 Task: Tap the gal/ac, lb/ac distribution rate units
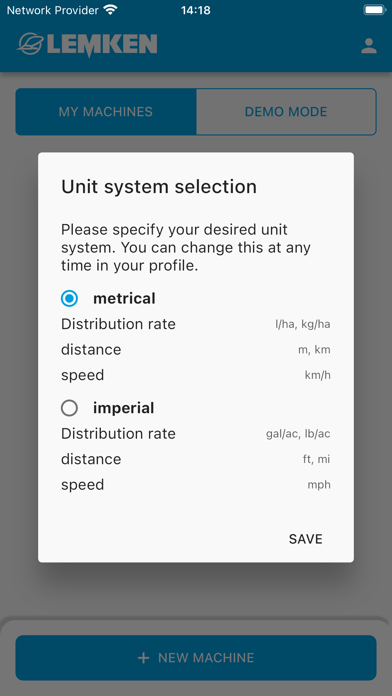point(298,434)
